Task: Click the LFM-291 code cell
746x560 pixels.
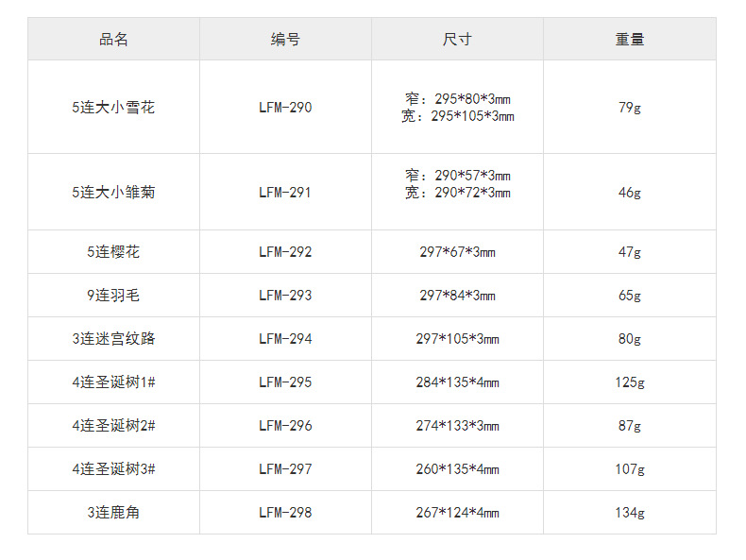Action: pos(285,193)
